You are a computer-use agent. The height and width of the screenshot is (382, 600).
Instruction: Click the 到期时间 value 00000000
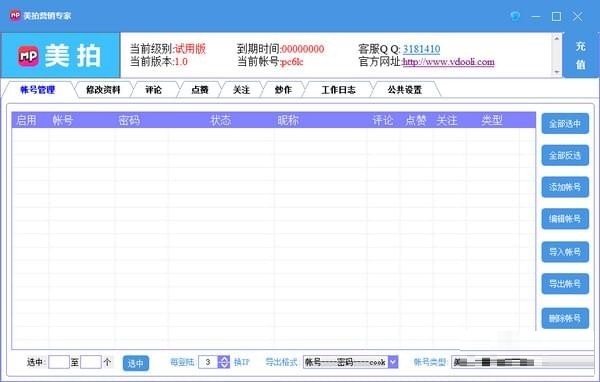click(x=303, y=49)
